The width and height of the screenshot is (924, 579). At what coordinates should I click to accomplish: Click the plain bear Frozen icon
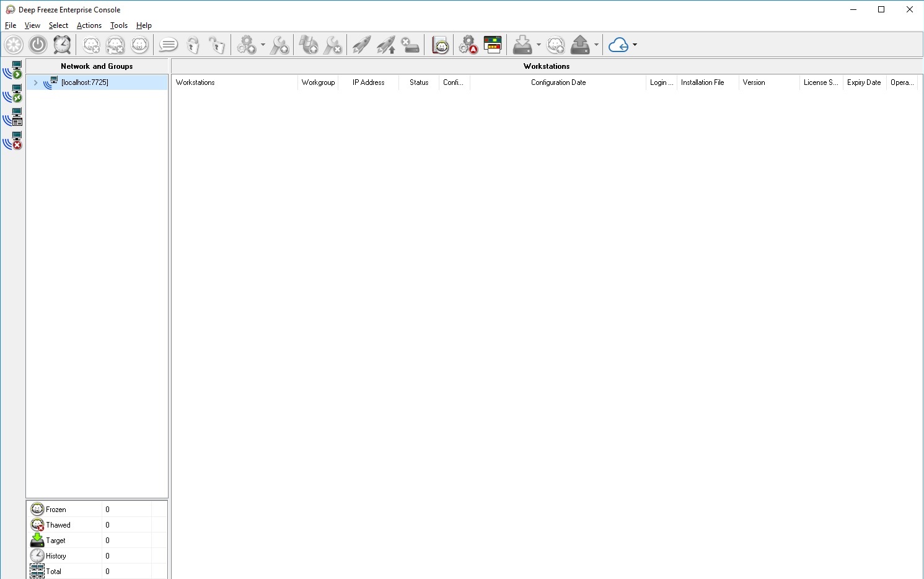tap(140, 45)
